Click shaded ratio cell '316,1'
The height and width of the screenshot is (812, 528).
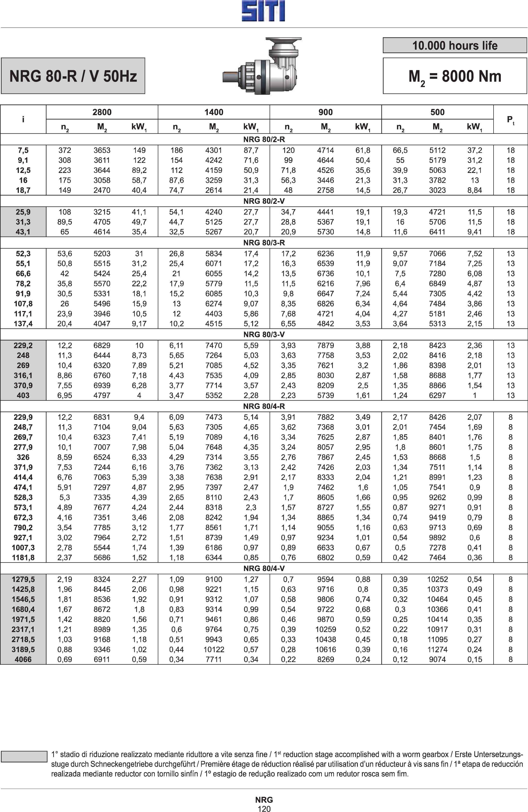(x=23, y=375)
